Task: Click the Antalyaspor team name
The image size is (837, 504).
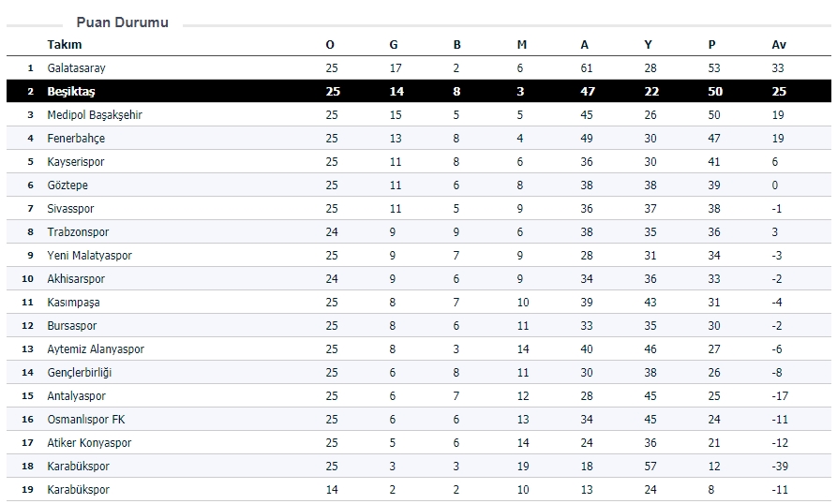Action: click(77, 396)
